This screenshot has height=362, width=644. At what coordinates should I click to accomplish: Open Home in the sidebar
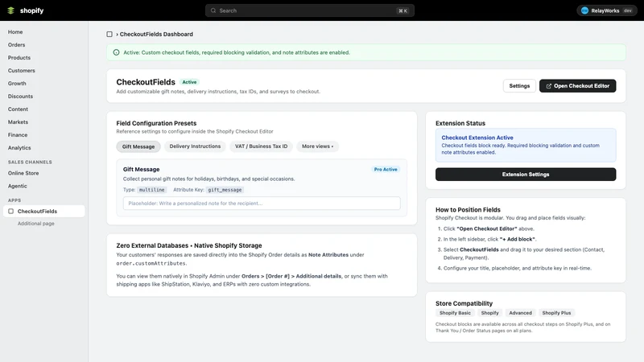(x=15, y=32)
